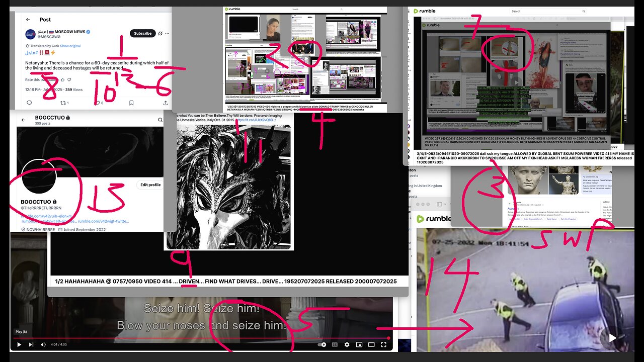Viewport: 644px width, 362px height.
Task: Reply to the MOSCOW NEWS post
Action: coord(29,103)
